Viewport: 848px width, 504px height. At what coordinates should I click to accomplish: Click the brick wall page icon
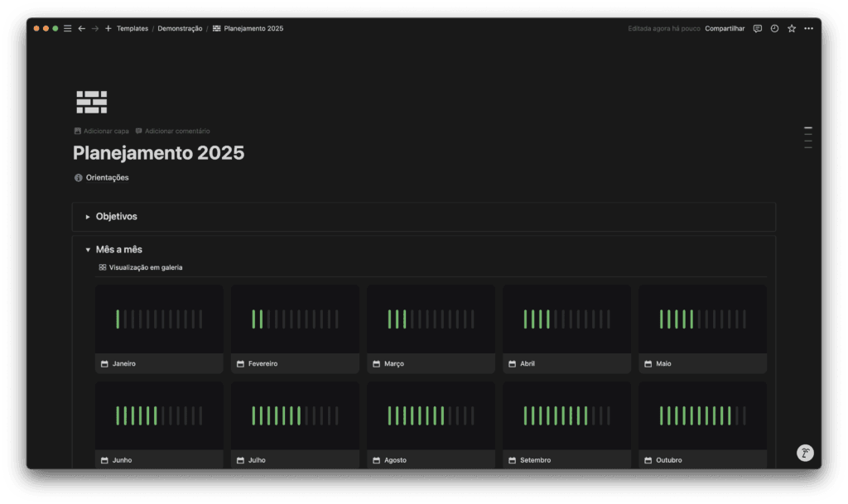coord(92,102)
